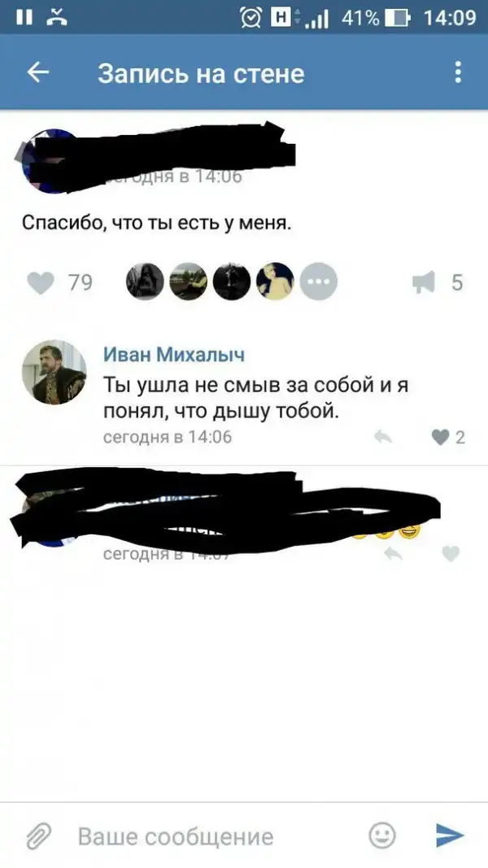Tap the back arrow in header
The width and height of the screenshot is (488, 868).
click(38, 72)
